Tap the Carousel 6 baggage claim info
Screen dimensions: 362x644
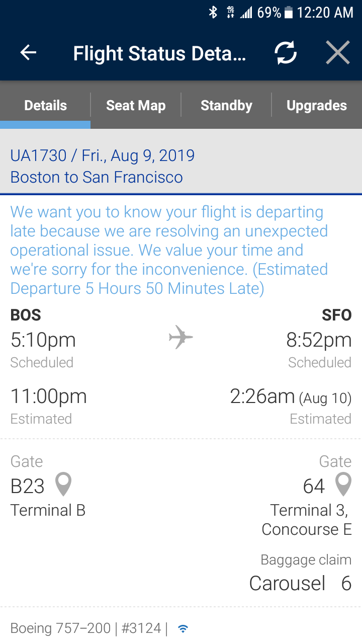300,583
